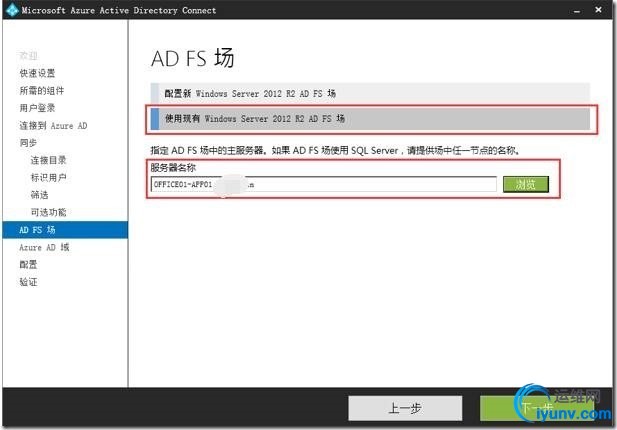This screenshot has width=617, height=430.
Task: Open 配置 step in sidebar
Action: point(28,264)
